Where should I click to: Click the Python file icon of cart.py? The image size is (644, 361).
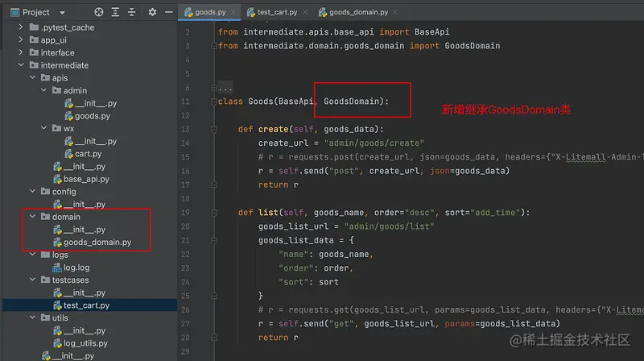pos(68,154)
